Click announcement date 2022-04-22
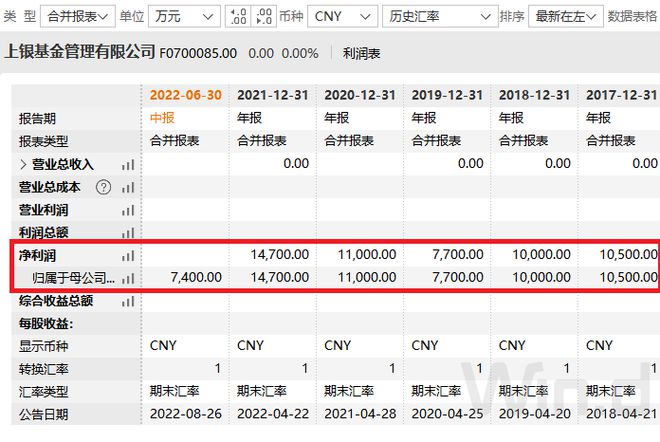The height and width of the screenshot is (442, 660). pos(273,414)
